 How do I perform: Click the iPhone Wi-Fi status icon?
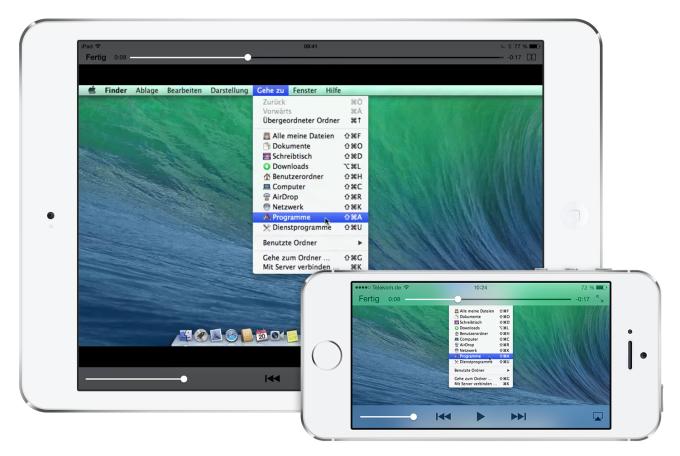click(406, 287)
